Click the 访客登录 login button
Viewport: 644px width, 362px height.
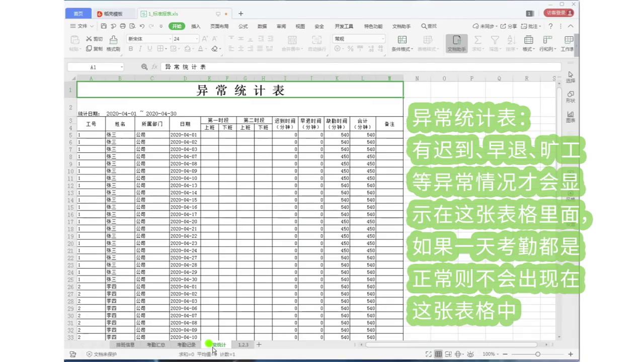(x=558, y=13)
